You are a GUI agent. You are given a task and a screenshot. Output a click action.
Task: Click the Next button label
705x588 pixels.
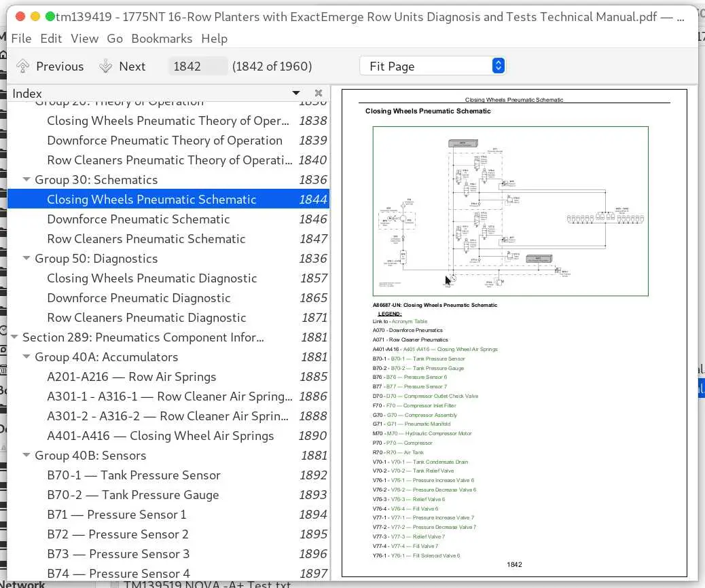point(132,67)
